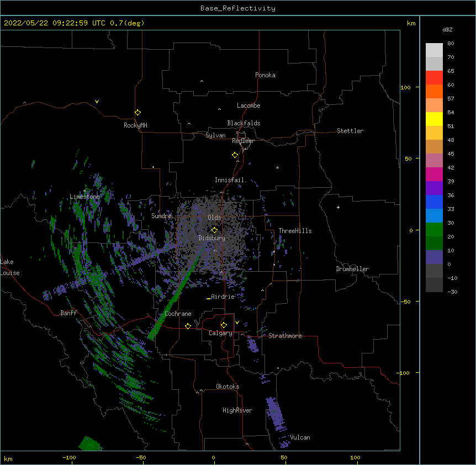Screen dimensions: 476x465
Task: Click the RockyMH label
Action: [x=135, y=125]
